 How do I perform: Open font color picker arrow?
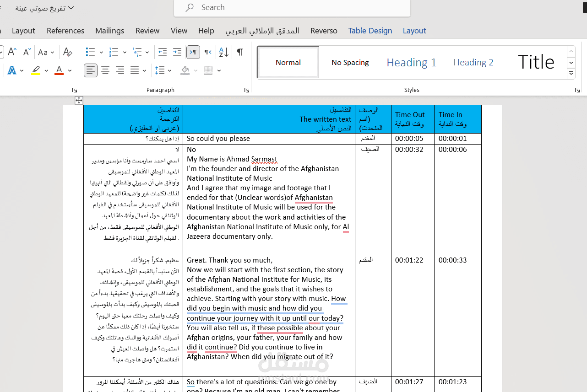click(x=70, y=71)
